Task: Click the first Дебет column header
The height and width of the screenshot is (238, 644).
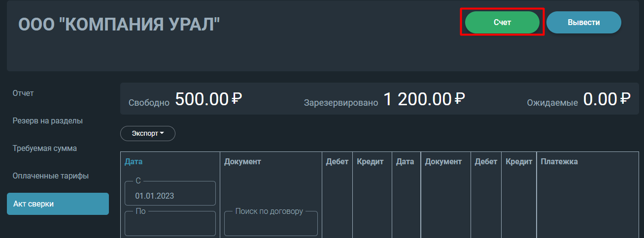Action: point(337,161)
